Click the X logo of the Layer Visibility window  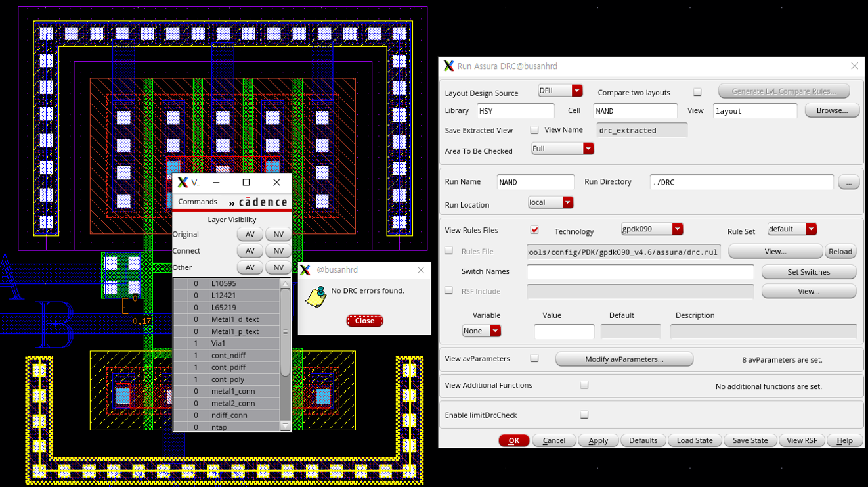point(183,182)
